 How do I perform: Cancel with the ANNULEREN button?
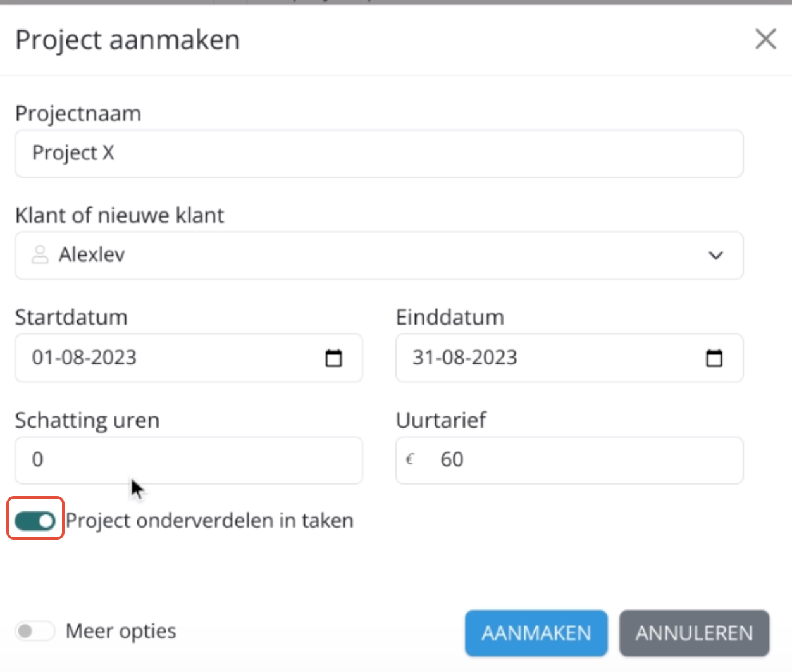click(x=694, y=633)
